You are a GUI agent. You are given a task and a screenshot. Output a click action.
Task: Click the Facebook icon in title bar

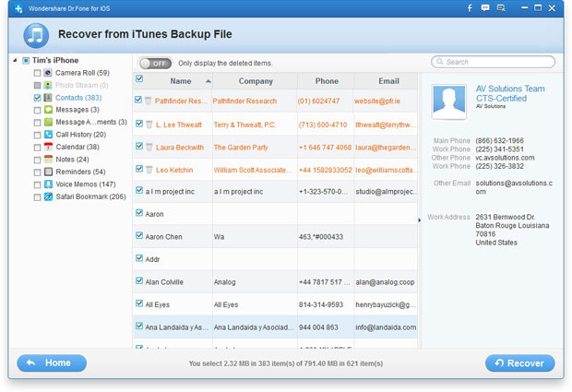(x=470, y=8)
